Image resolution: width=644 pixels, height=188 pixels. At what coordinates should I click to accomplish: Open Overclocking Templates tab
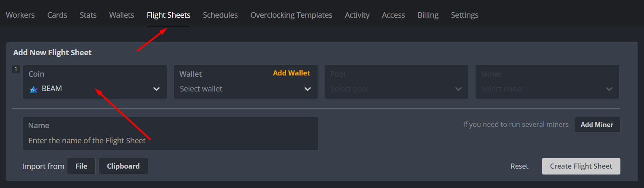click(x=291, y=15)
